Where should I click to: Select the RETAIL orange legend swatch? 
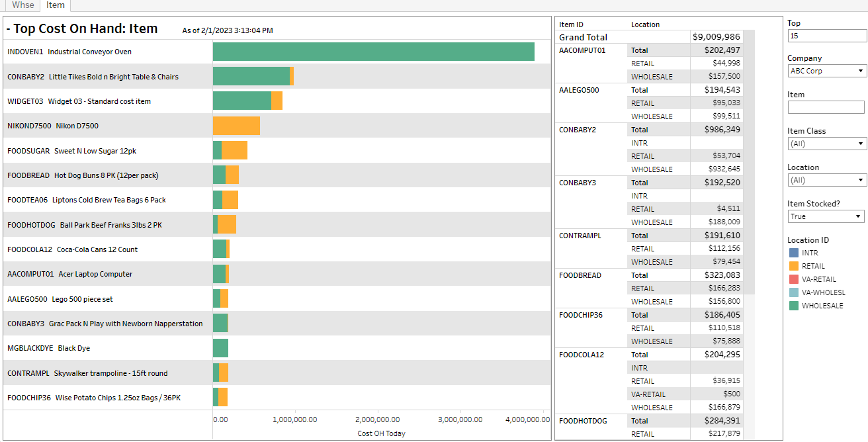pos(794,266)
